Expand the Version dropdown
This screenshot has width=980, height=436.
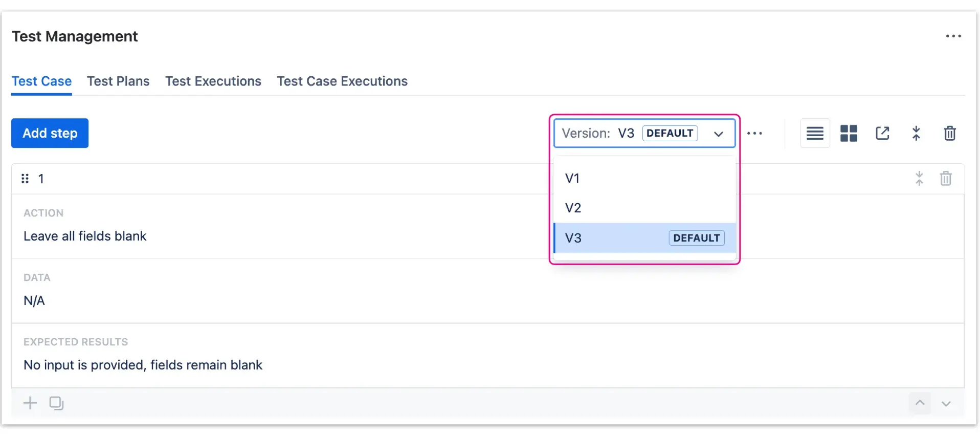(718, 133)
